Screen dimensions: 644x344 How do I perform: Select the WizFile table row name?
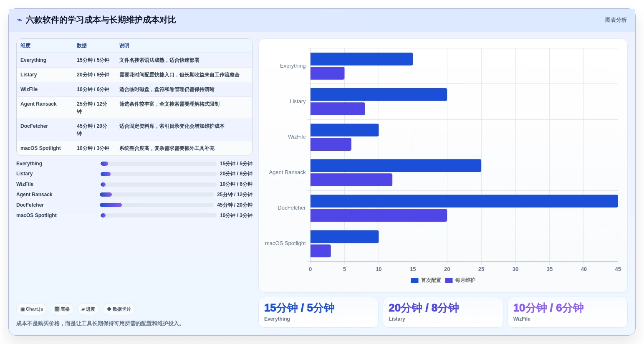pos(29,89)
